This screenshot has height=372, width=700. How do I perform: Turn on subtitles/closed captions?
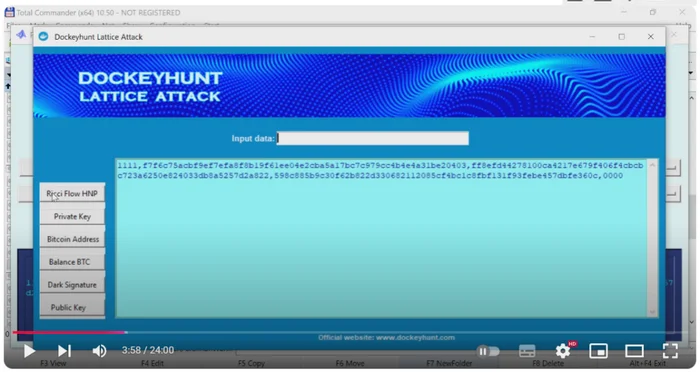tap(527, 351)
